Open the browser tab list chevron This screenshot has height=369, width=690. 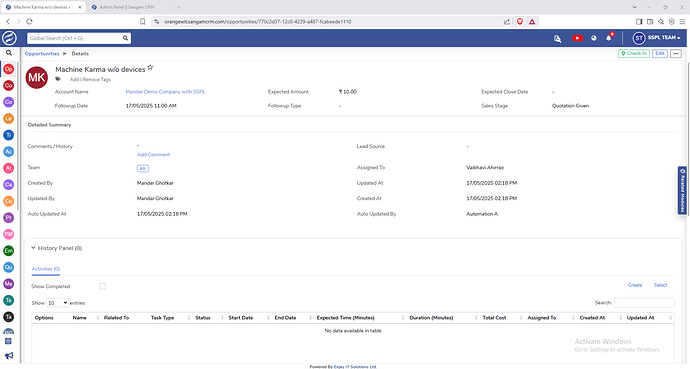(x=634, y=7)
